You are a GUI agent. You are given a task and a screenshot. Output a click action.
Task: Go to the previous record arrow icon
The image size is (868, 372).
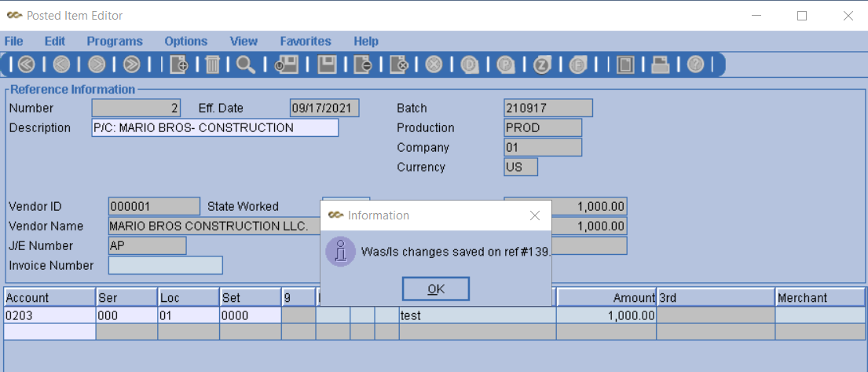[x=61, y=64]
